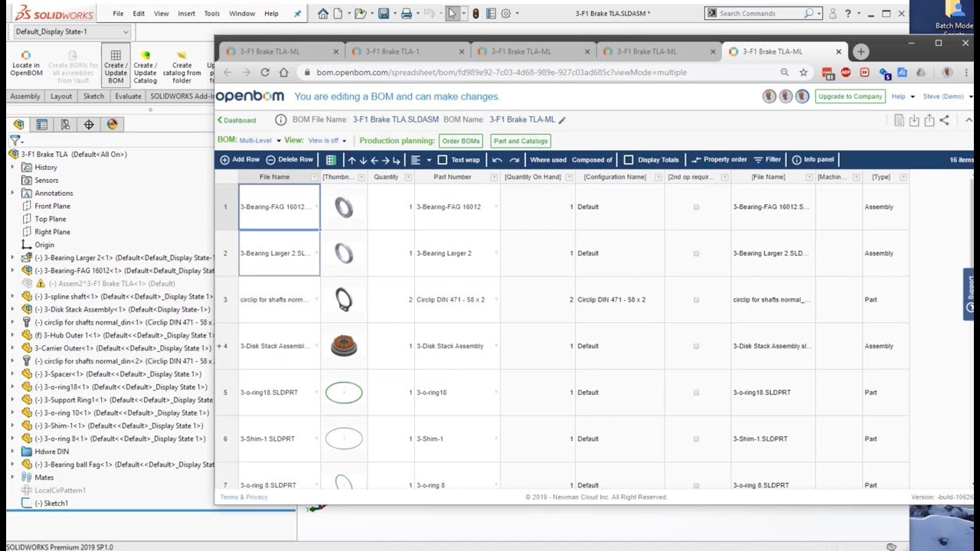
Task: Expand Annotations node in feature tree
Action: 13,193
